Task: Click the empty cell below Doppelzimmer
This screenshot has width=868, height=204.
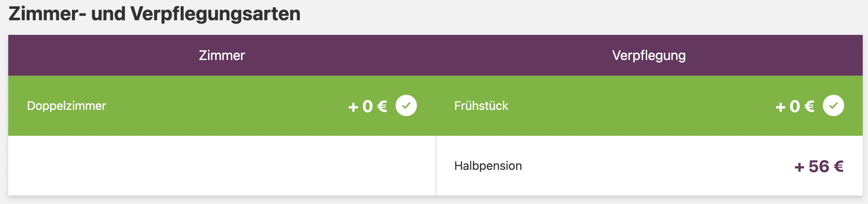Action: coord(222,166)
